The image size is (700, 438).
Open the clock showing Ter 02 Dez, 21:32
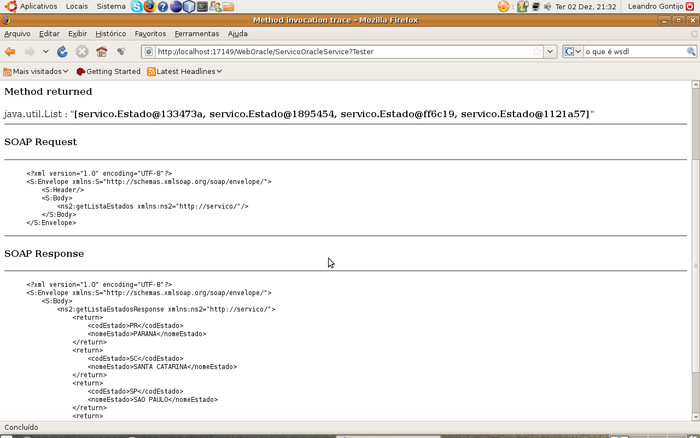(585, 7)
